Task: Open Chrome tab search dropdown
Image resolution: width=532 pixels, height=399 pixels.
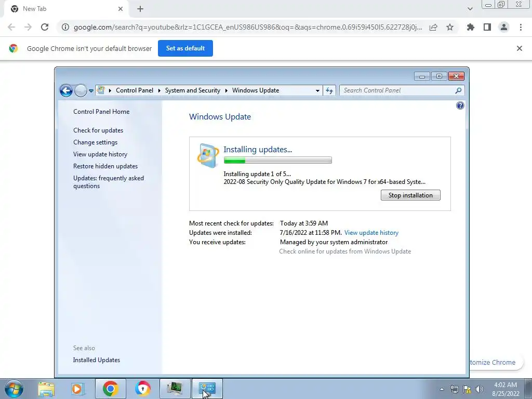Action: 470,9
